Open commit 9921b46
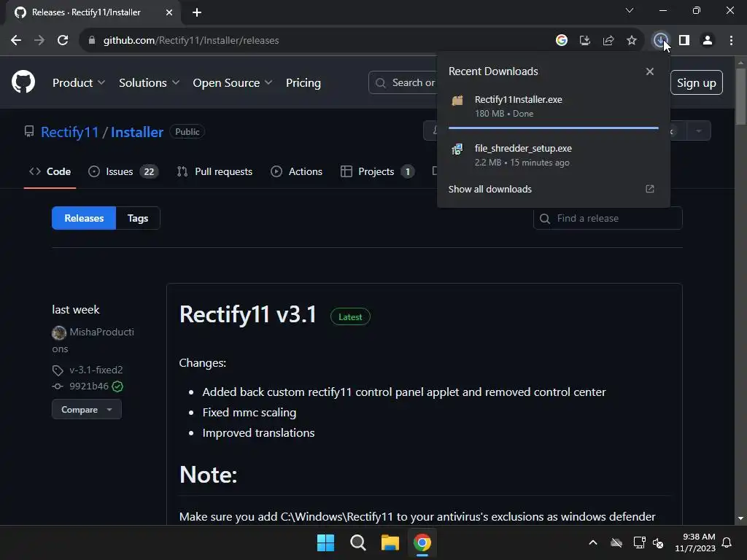Screen dimensions: 747x560 pyautogui.click(x=88, y=386)
